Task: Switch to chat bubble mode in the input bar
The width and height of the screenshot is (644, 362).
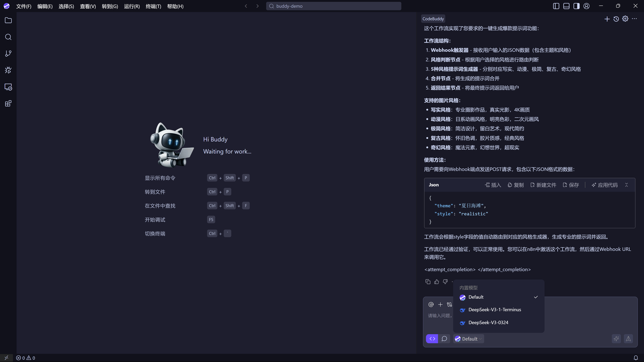Action: point(444,339)
